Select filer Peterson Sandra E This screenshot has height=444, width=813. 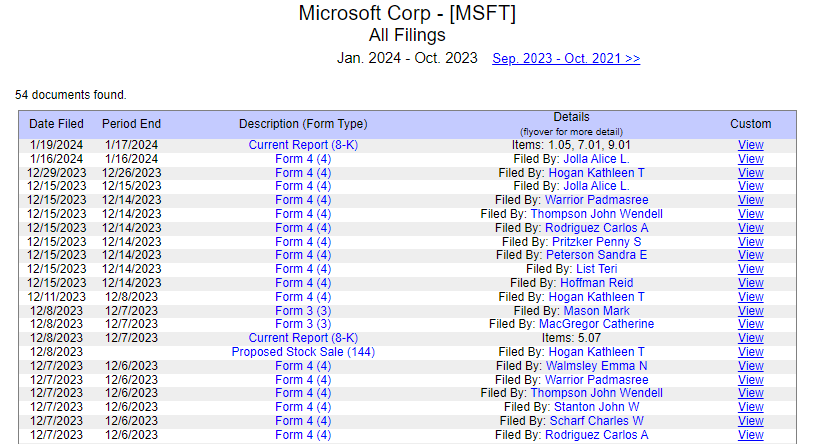pos(597,256)
